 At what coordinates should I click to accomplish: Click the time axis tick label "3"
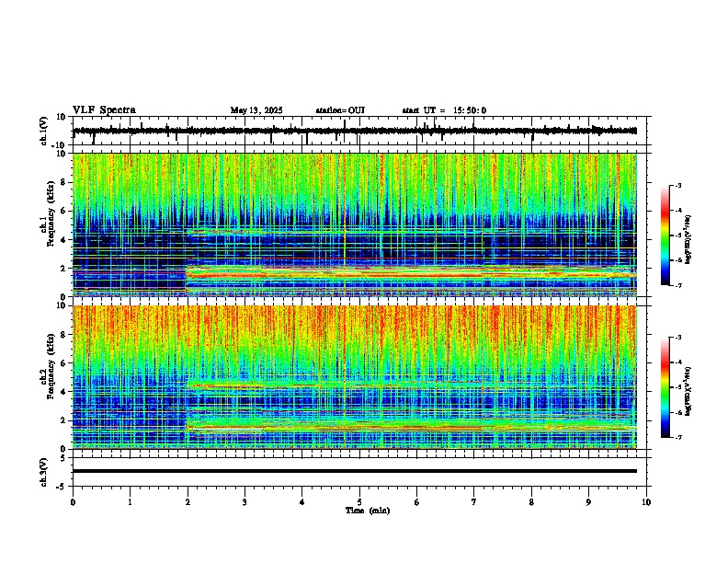(245, 502)
